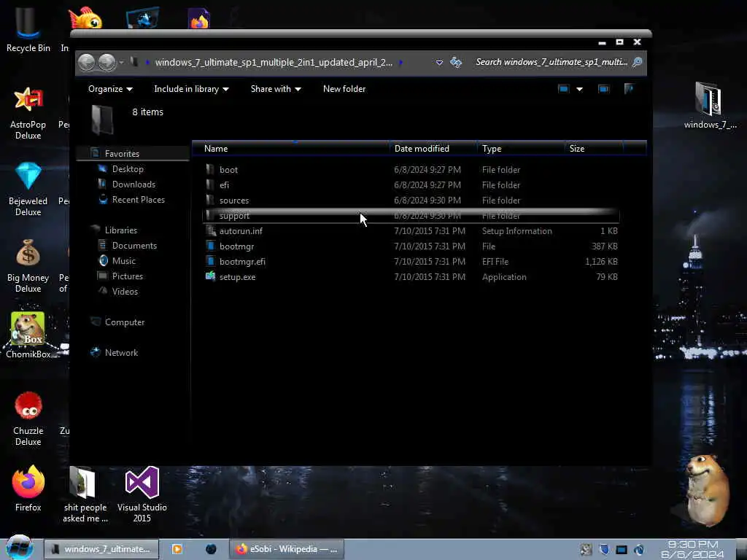Click the address path windows_7_ultimate_sp1 segment
Viewport: 747px width, 560px height.
274,63
